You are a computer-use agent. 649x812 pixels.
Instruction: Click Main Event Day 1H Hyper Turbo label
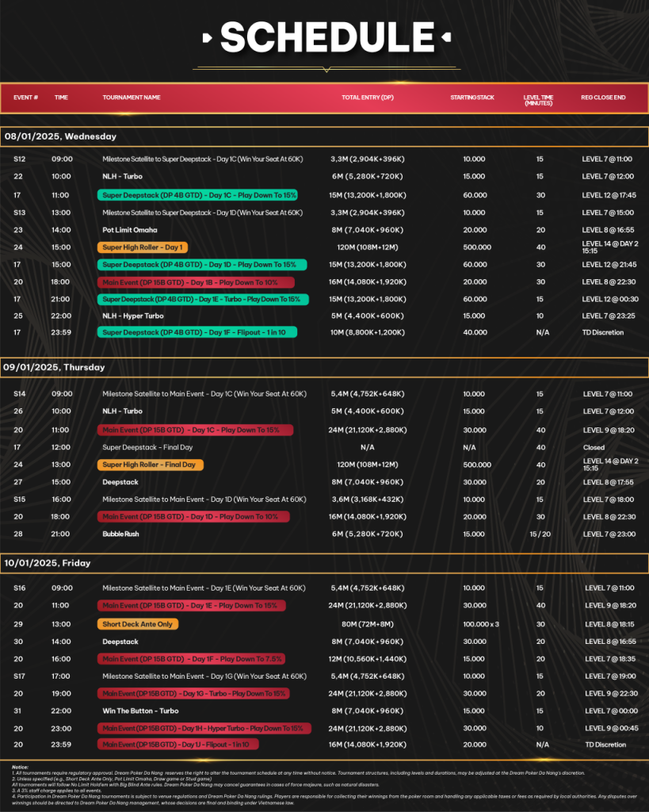coord(203,729)
